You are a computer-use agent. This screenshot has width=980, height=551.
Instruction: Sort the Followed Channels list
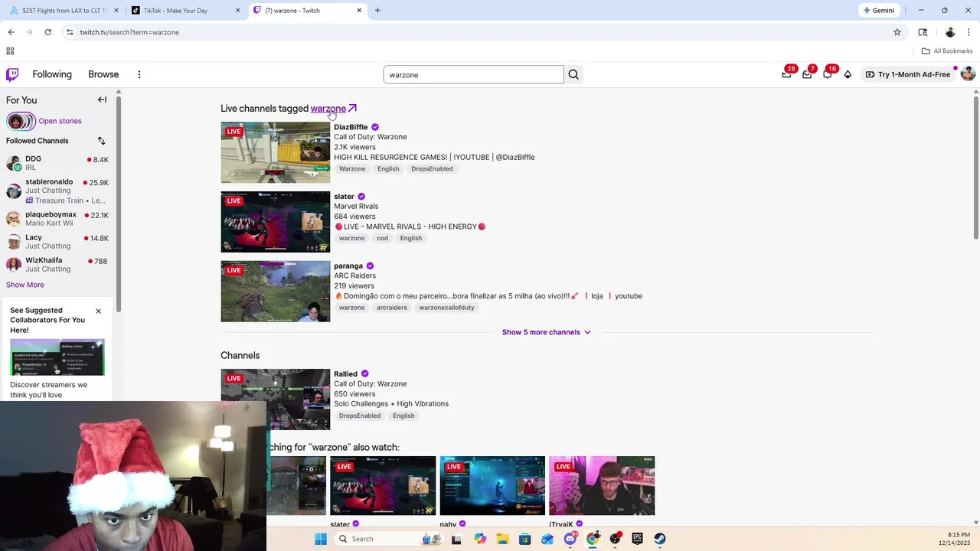coord(101,141)
